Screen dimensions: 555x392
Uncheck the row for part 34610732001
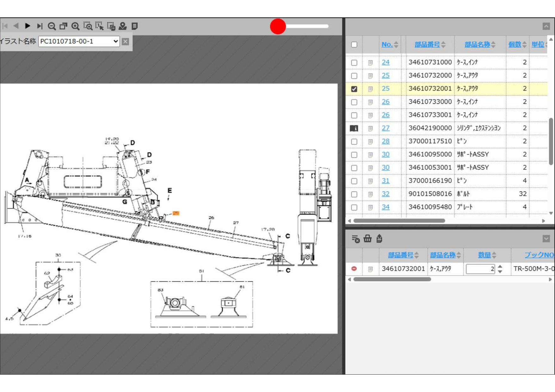pos(354,89)
